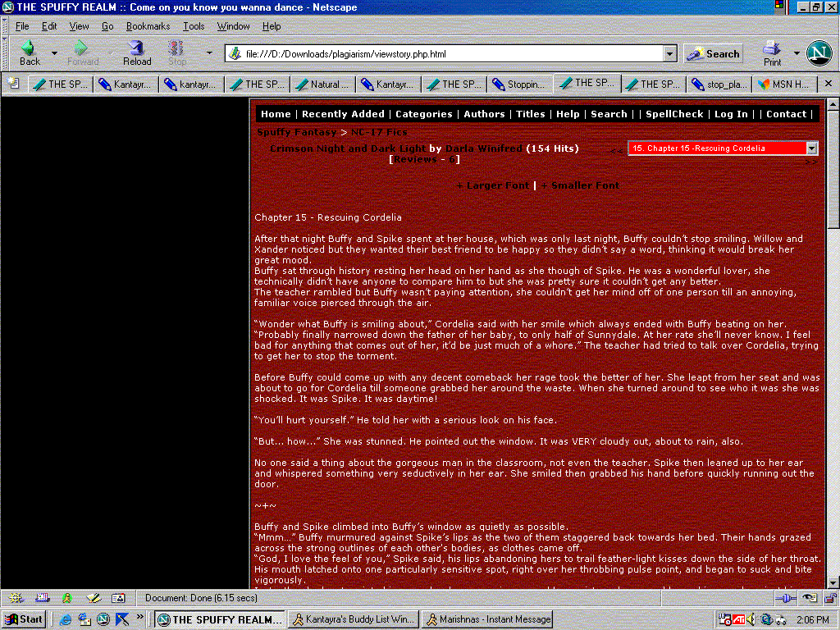Open the chapter selector showing Chapter 15
840x630 pixels.
tap(723, 148)
